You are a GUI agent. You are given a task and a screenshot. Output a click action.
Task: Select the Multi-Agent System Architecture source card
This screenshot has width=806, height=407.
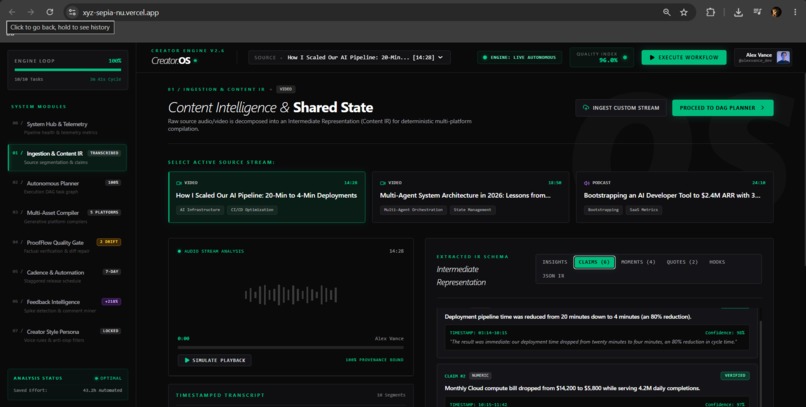coord(471,197)
